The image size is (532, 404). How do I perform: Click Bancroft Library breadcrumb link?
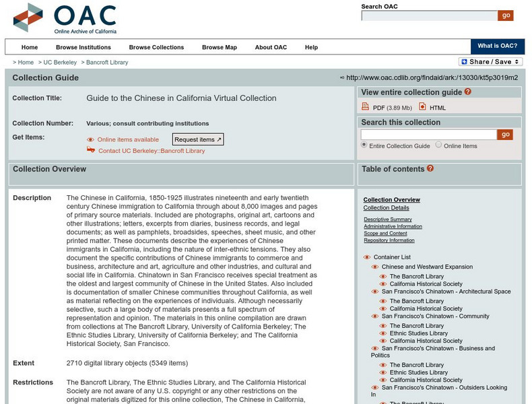pos(107,63)
